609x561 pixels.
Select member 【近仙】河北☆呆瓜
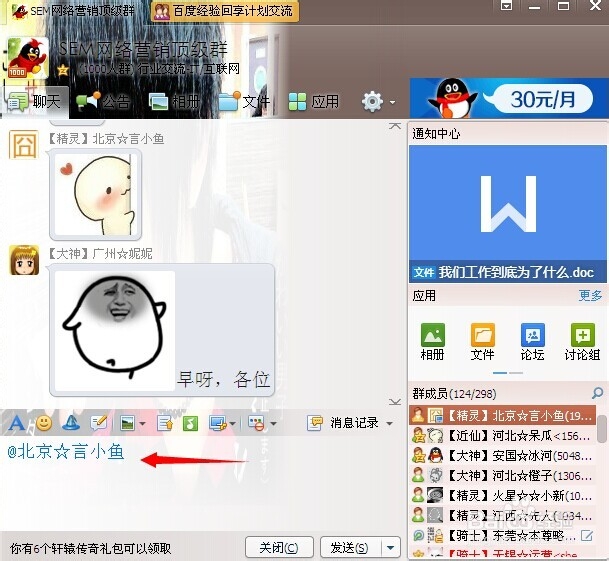click(503, 436)
